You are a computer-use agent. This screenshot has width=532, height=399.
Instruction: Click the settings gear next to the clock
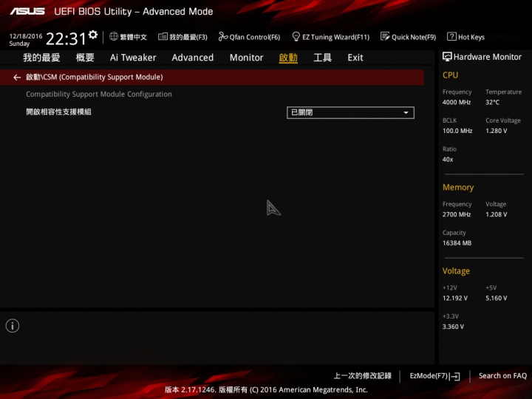tap(93, 35)
